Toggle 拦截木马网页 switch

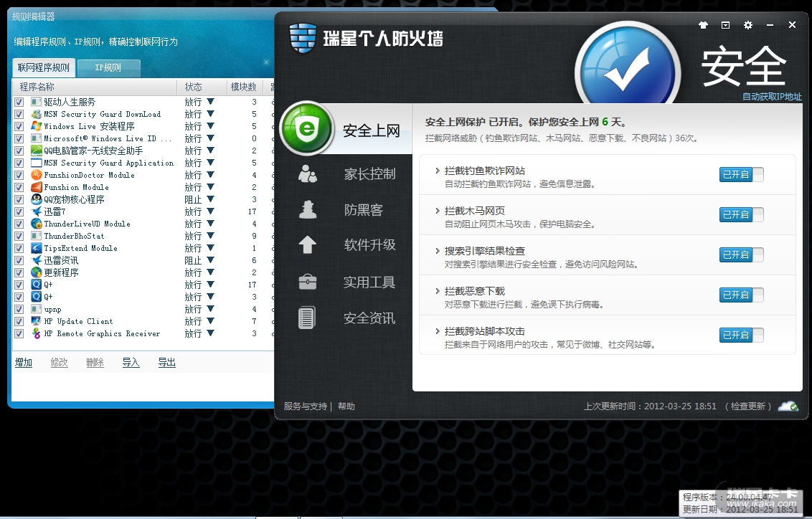click(741, 214)
